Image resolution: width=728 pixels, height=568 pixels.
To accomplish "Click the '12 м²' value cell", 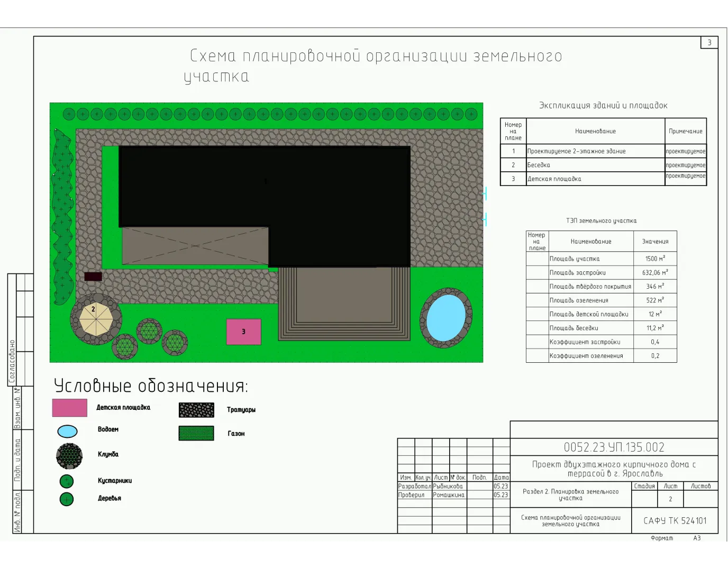I will tap(656, 314).
